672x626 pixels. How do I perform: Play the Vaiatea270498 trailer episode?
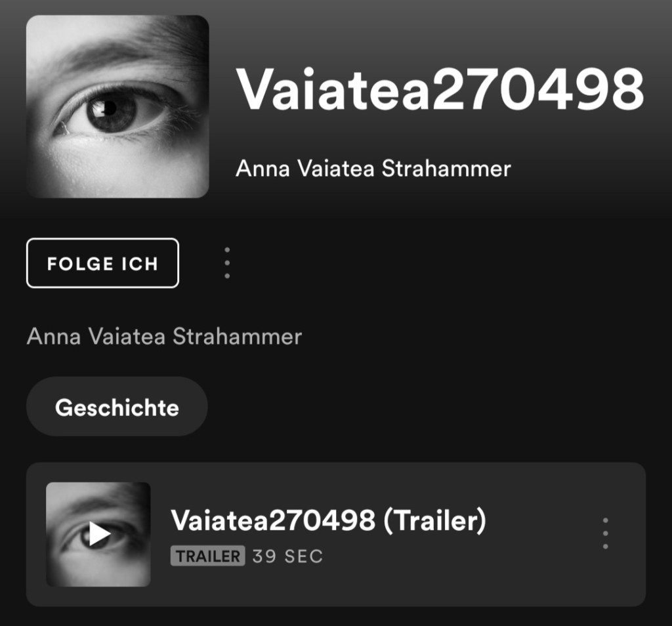[98, 534]
